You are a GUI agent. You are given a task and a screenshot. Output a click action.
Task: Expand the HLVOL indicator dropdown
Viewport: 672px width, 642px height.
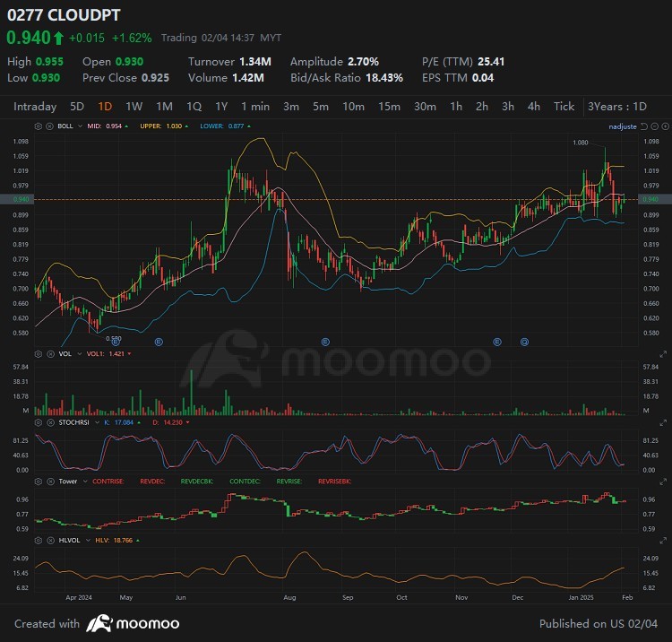(x=89, y=541)
